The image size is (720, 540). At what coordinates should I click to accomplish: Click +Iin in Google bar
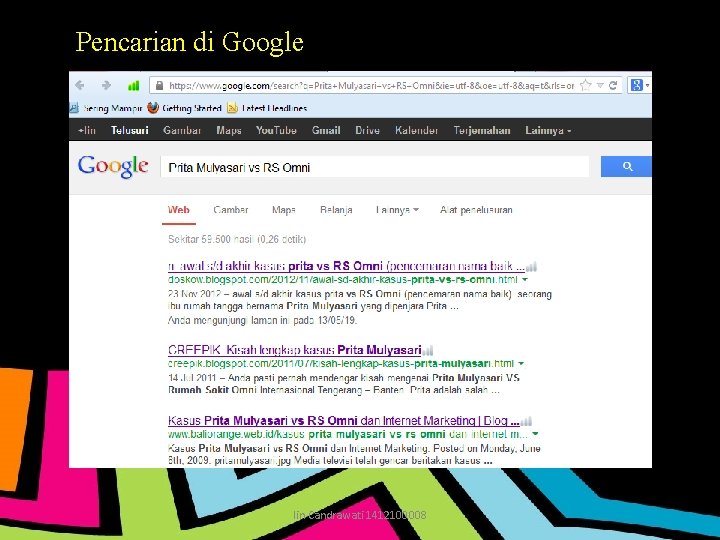point(87,130)
